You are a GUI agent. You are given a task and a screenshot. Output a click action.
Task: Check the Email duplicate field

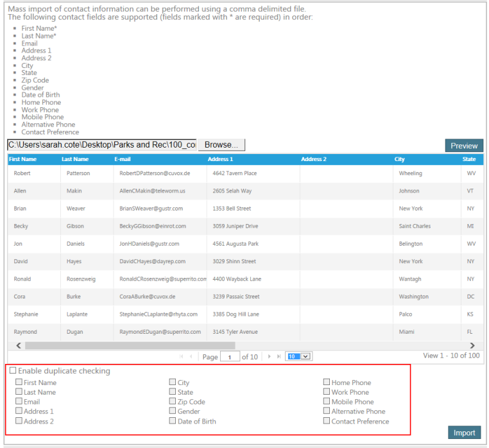pos(19,402)
